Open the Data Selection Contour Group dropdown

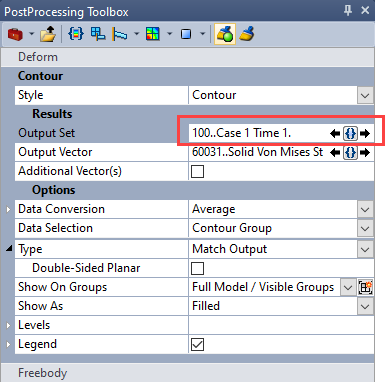365,229
